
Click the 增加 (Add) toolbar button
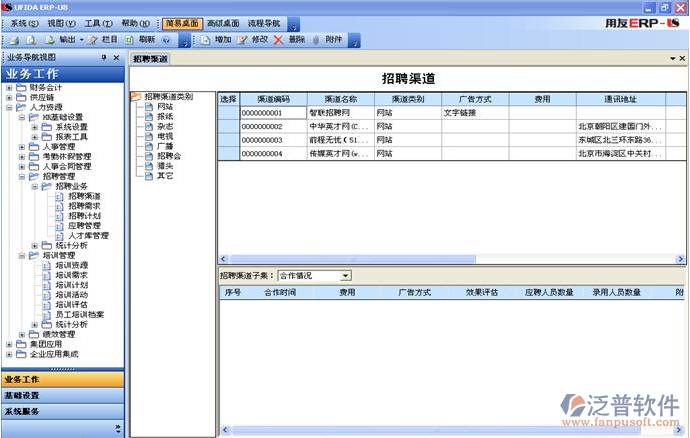pos(216,39)
